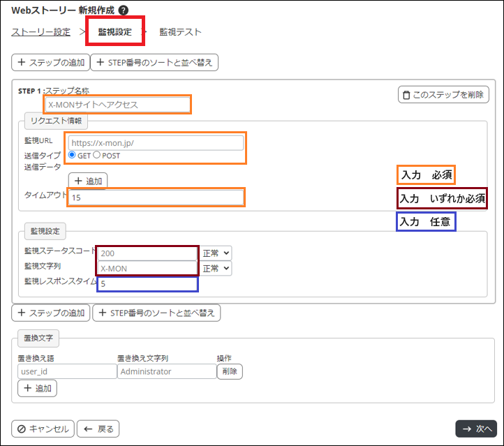Image resolution: width=504 pixels, height=446 pixels.
Task: Switch to the 監視設定 tab
Action: [114, 31]
